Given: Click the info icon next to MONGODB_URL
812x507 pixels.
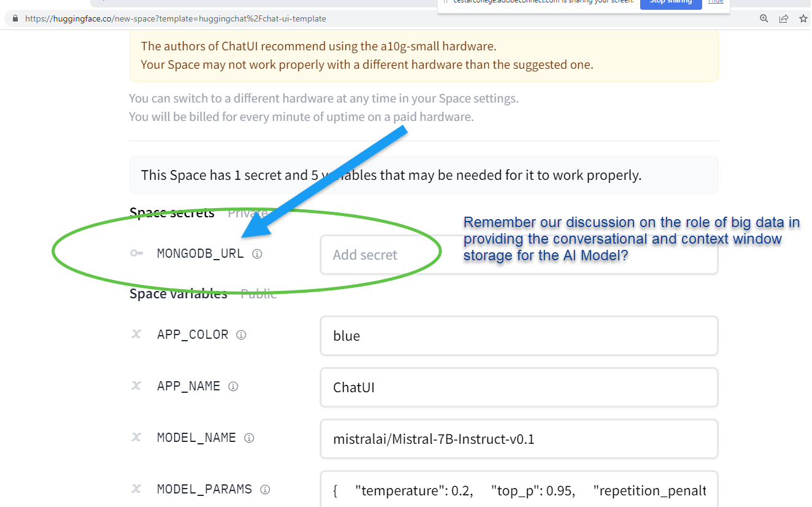Looking at the screenshot, I should pos(257,253).
